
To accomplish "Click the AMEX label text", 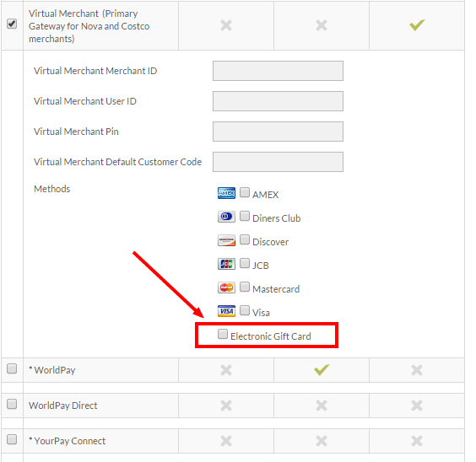I will (265, 195).
